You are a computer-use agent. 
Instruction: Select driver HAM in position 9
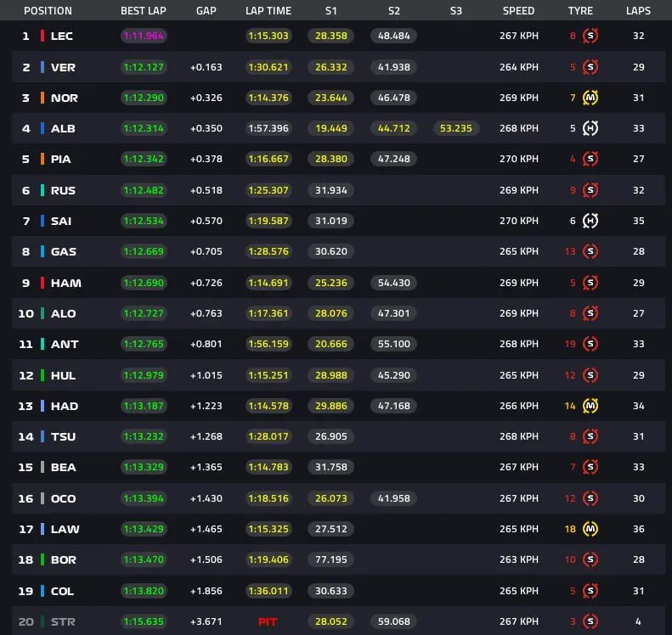coord(66,283)
